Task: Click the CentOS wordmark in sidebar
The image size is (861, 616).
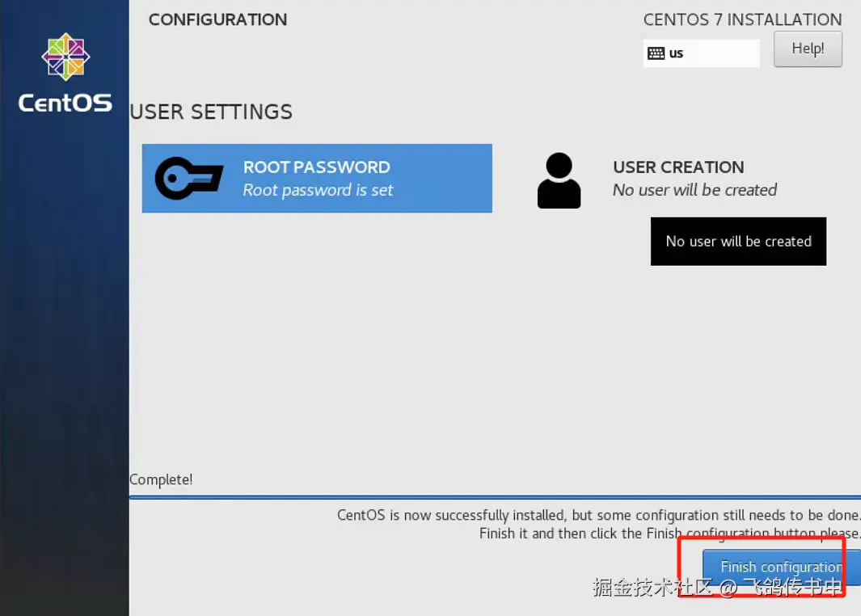Action: tap(65, 103)
